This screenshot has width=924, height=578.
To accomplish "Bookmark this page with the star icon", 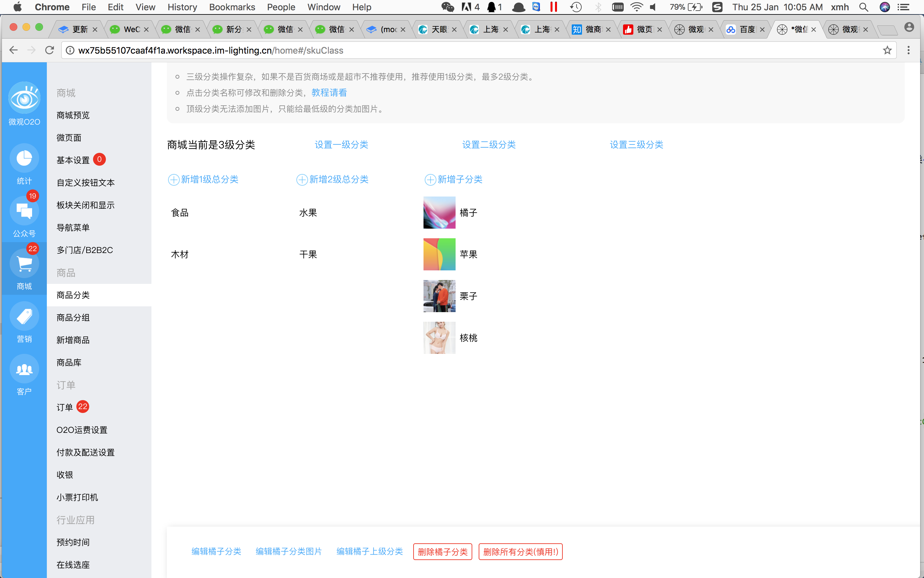I will [887, 50].
